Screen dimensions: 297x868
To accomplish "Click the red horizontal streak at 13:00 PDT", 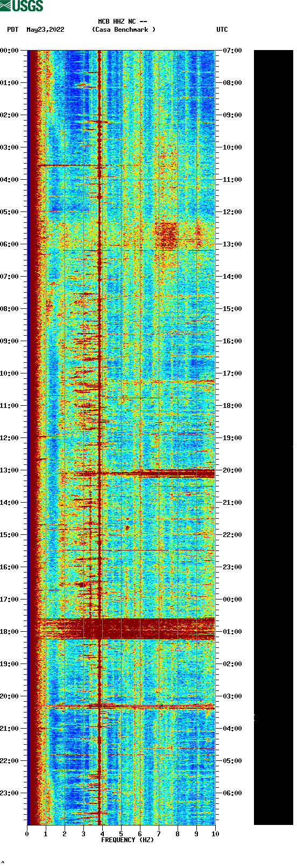I will (144, 474).
